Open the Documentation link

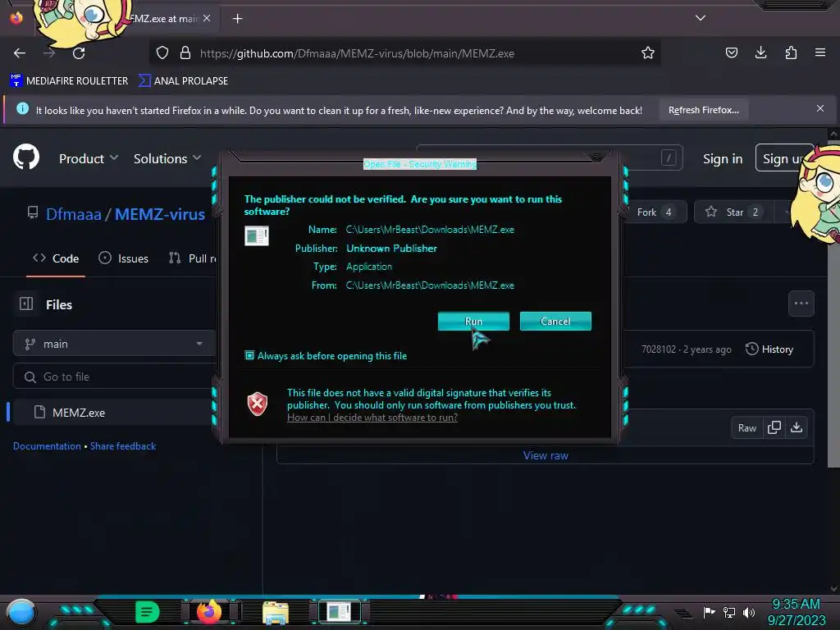[47, 445]
